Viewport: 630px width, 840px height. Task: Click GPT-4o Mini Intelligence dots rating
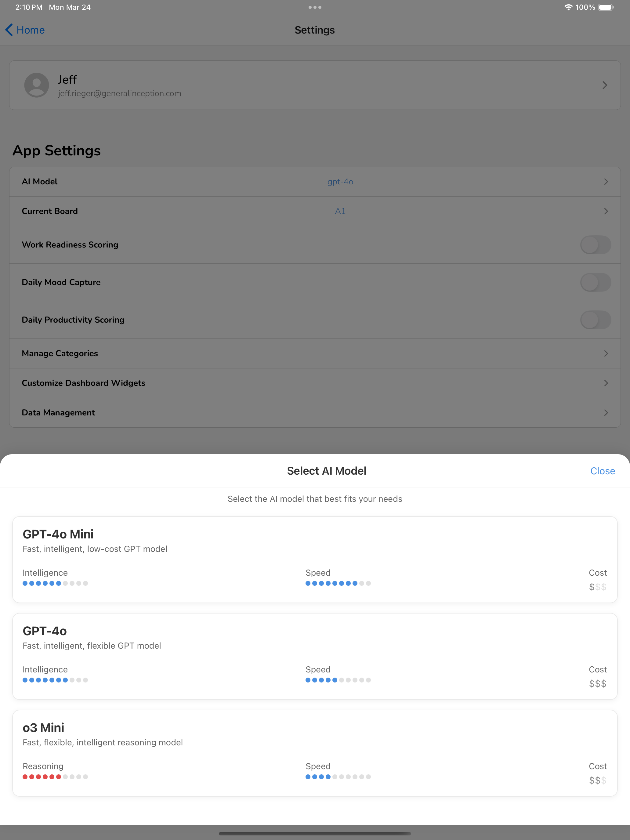[x=55, y=583]
